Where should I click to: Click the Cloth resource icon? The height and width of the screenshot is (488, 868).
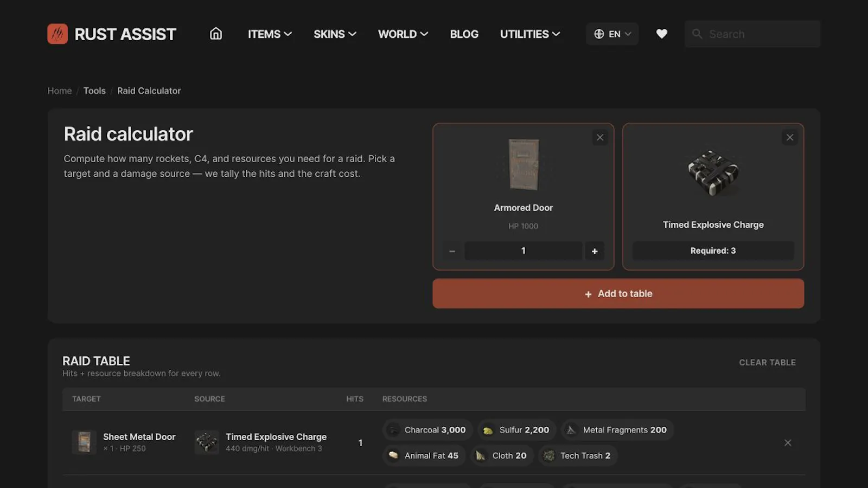click(x=481, y=455)
